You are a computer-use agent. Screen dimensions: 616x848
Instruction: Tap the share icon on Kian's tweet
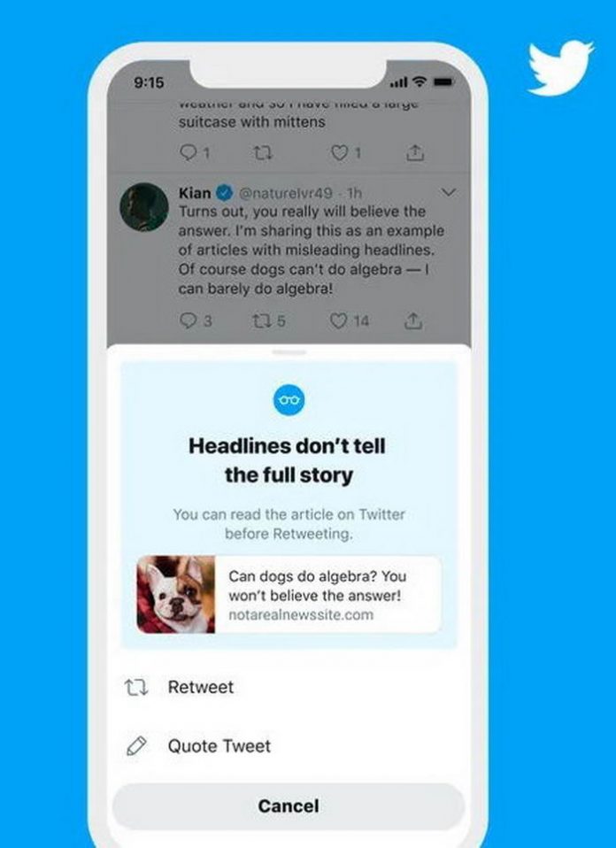[413, 321]
